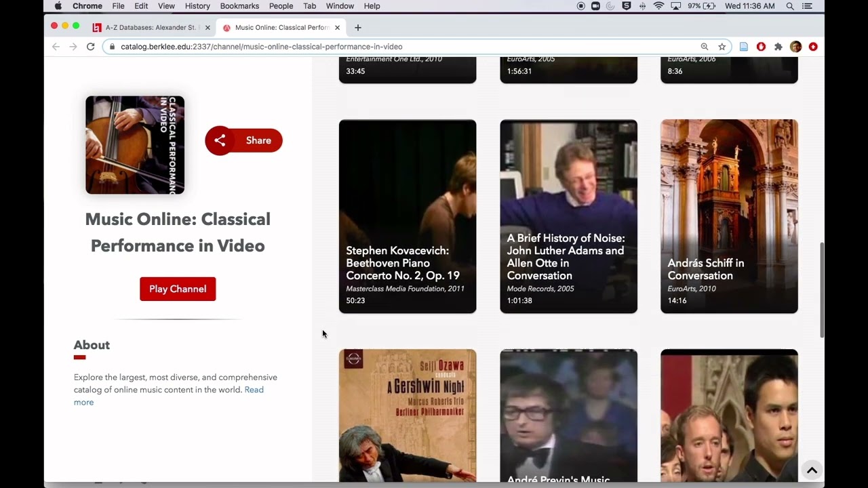This screenshot has width=868, height=488.
Task: Click the lock icon in address bar
Action: click(113, 47)
